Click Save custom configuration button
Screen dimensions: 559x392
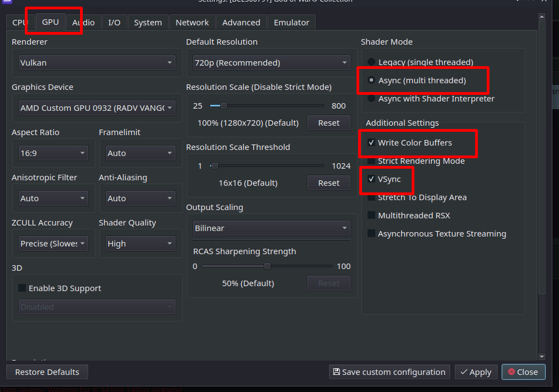[x=390, y=372]
